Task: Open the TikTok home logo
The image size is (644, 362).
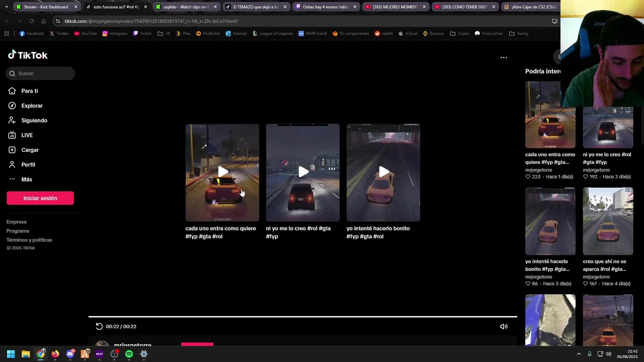Action: [28, 55]
